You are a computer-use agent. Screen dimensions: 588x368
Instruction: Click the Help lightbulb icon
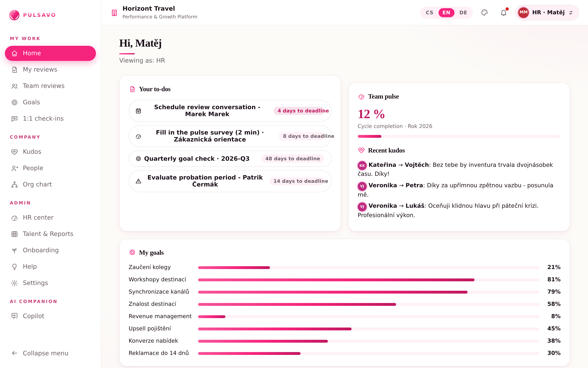click(x=14, y=267)
